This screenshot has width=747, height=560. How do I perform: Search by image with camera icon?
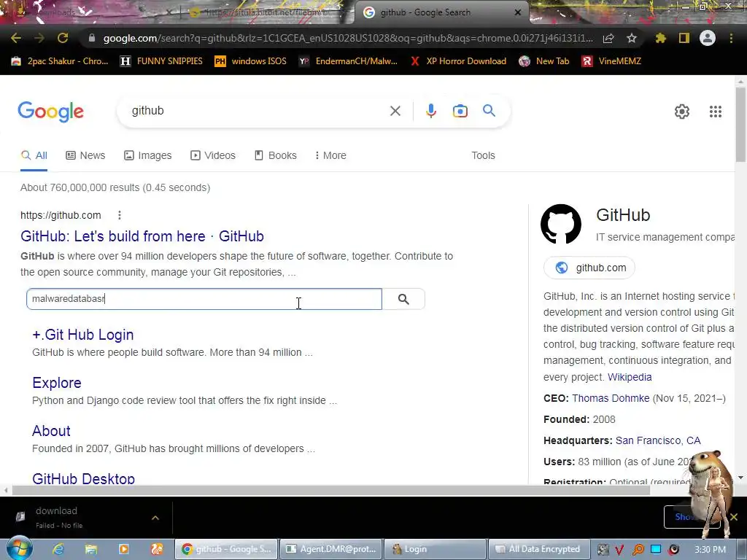[x=460, y=111]
